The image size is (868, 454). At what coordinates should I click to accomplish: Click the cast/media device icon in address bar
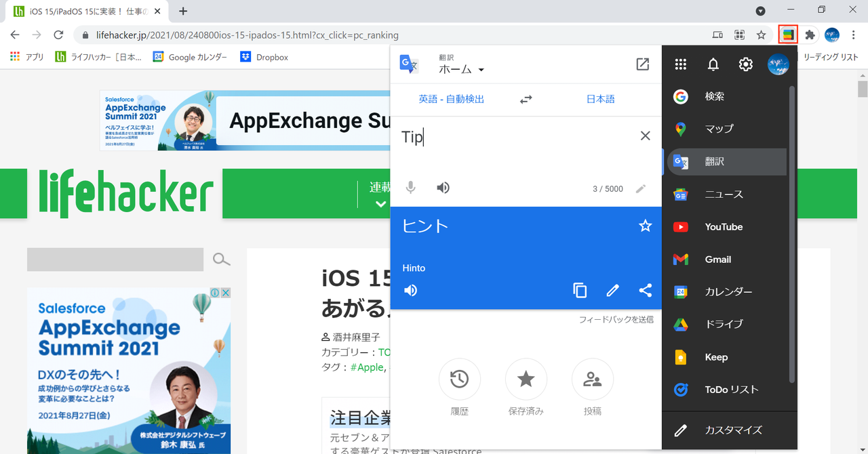click(x=717, y=35)
